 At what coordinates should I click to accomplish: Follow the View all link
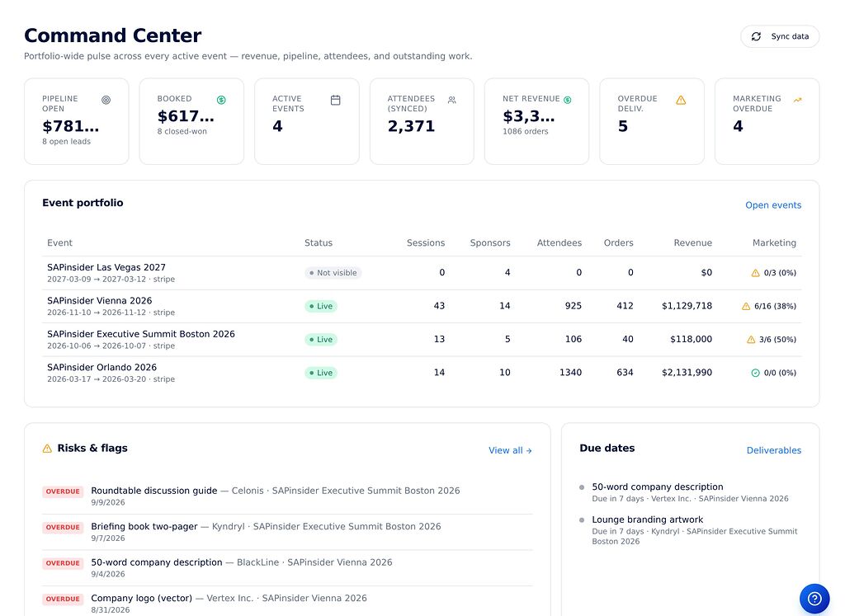[x=510, y=451]
